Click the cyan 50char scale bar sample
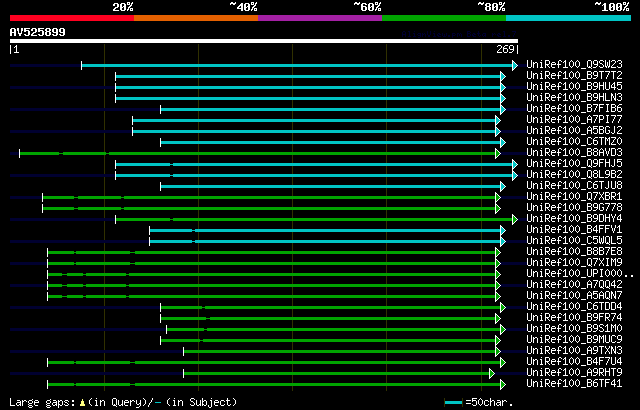640x410 pixels. coord(453,403)
